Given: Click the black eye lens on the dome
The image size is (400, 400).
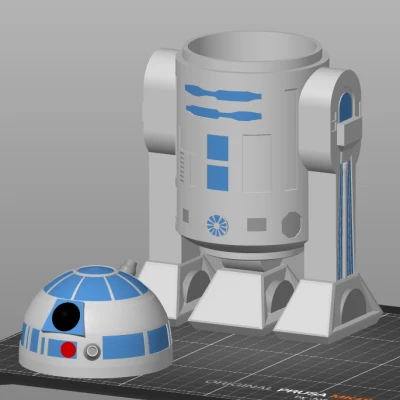Looking at the screenshot, I should point(67,317).
